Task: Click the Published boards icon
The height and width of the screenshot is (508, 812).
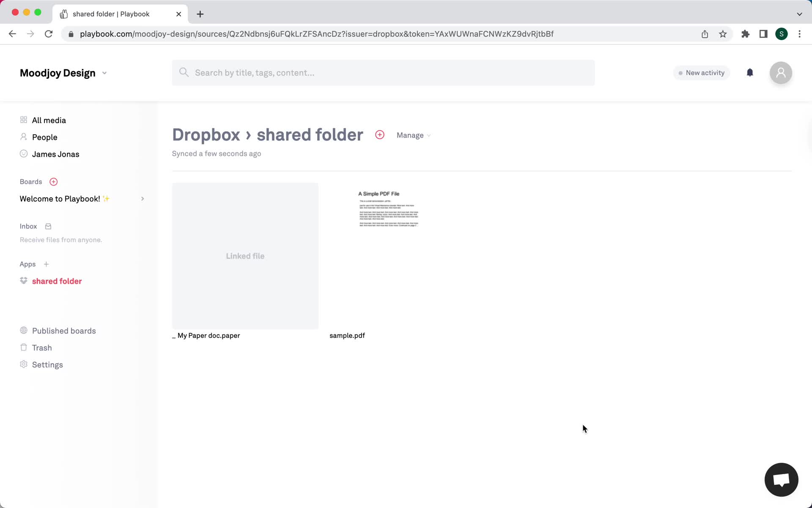Action: pyautogui.click(x=23, y=330)
